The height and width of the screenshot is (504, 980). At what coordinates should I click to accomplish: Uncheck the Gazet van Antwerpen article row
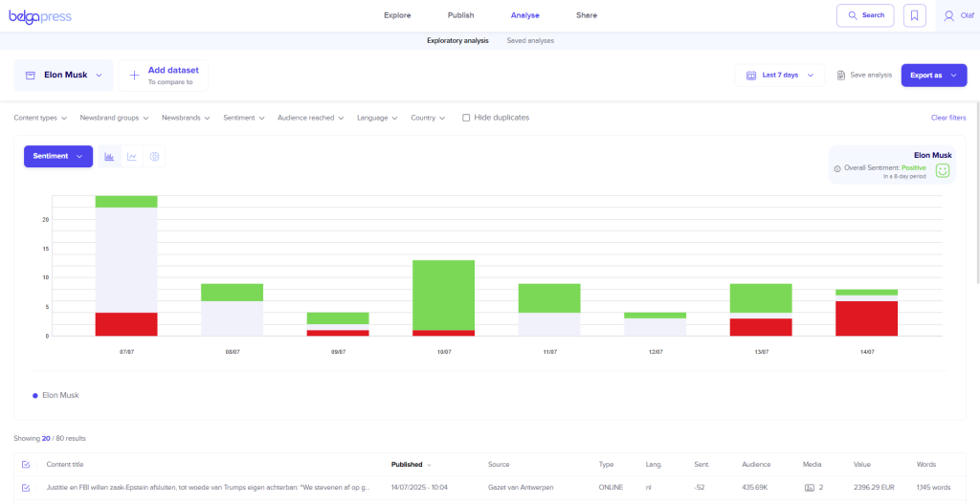pos(26,488)
